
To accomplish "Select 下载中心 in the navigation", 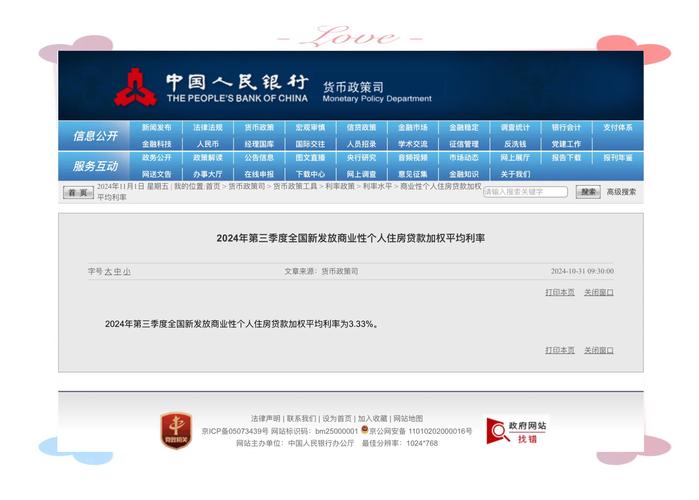I will tap(310, 174).
